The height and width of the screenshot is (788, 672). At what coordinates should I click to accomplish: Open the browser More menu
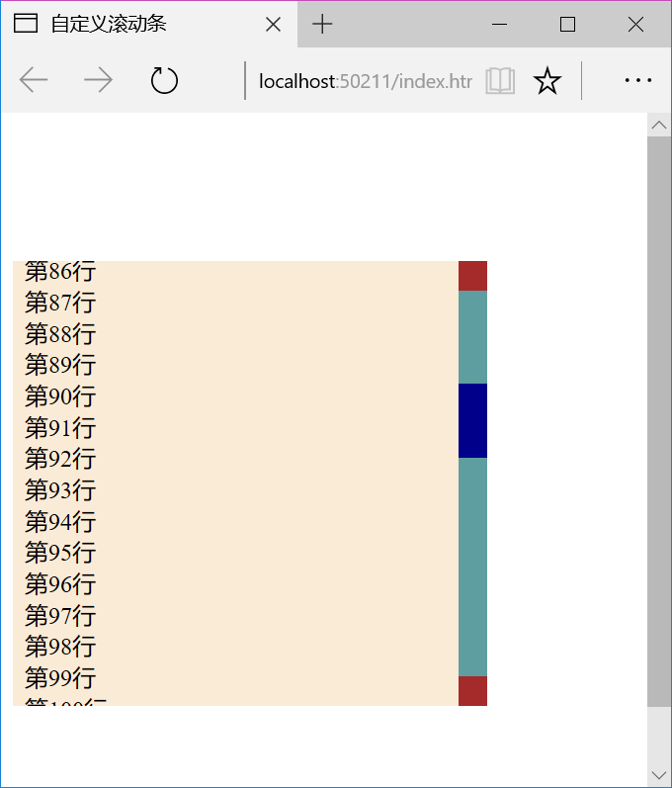[x=637, y=80]
